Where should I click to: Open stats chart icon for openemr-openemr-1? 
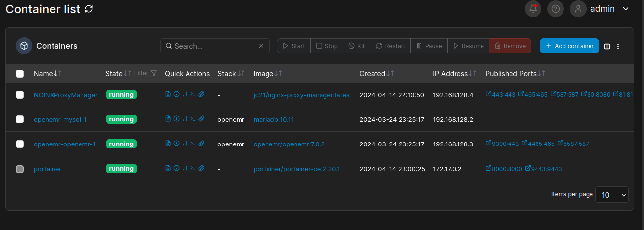coord(185,144)
